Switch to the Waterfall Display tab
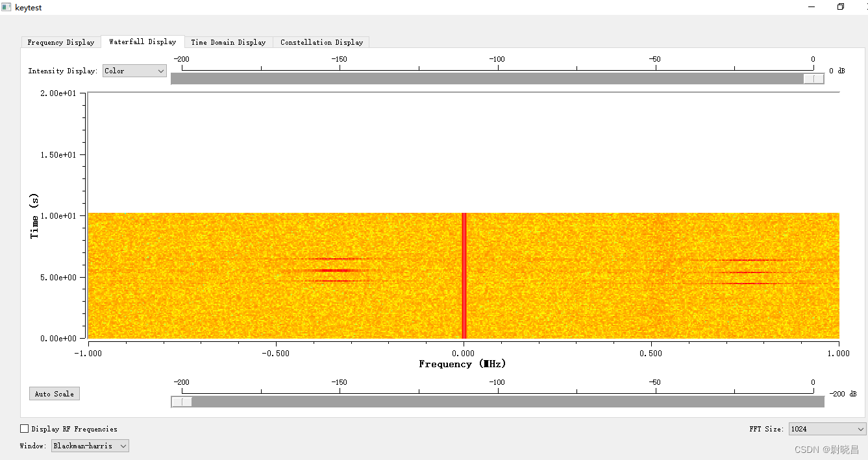This screenshot has height=460, width=868. pyautogui.click(x=142, y=42)
